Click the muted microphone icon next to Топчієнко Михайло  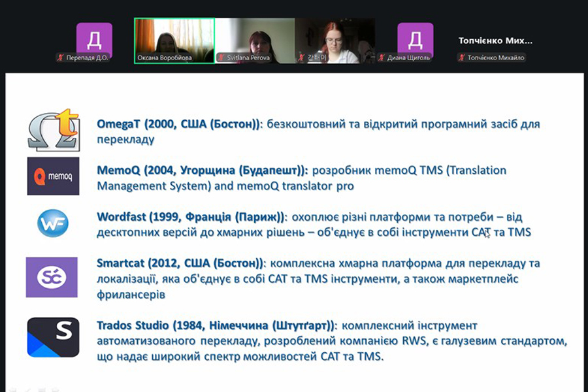(462, 57)
